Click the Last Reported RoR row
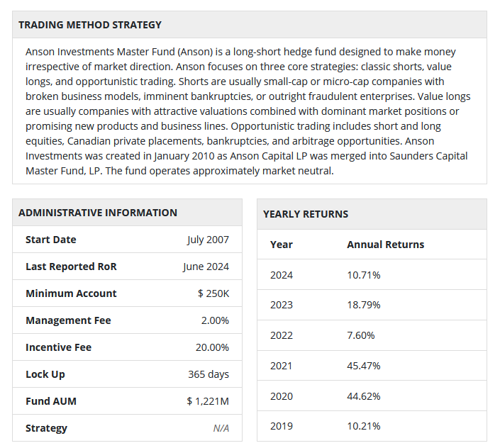The width and height of the screenshot is (500, 448). [x=127, y=267]
